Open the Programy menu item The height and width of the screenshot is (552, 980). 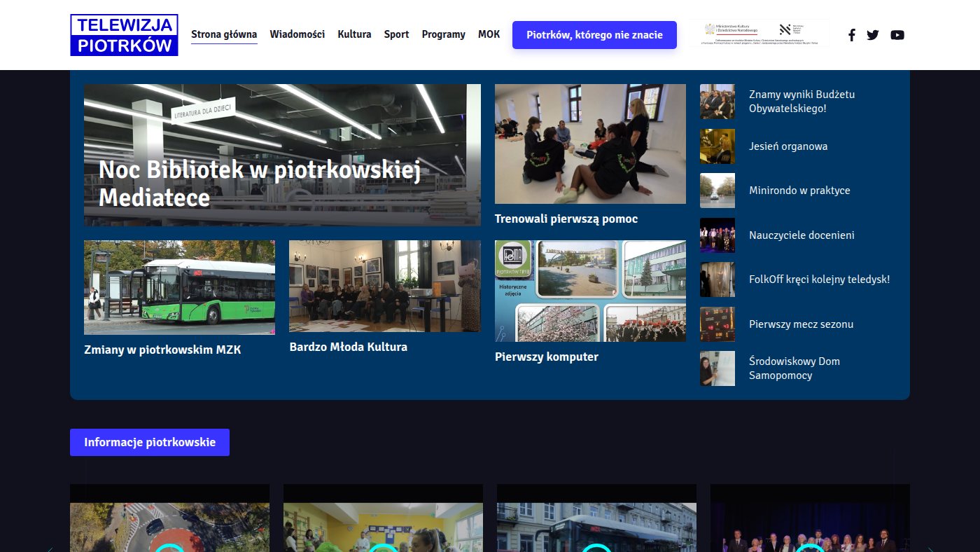[443, 34]
